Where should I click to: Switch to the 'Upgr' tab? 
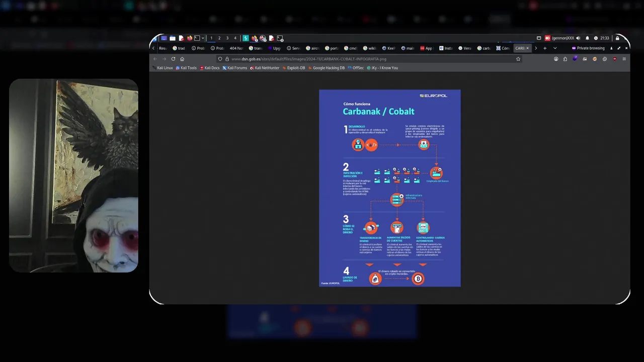click(x=274, y=48)
